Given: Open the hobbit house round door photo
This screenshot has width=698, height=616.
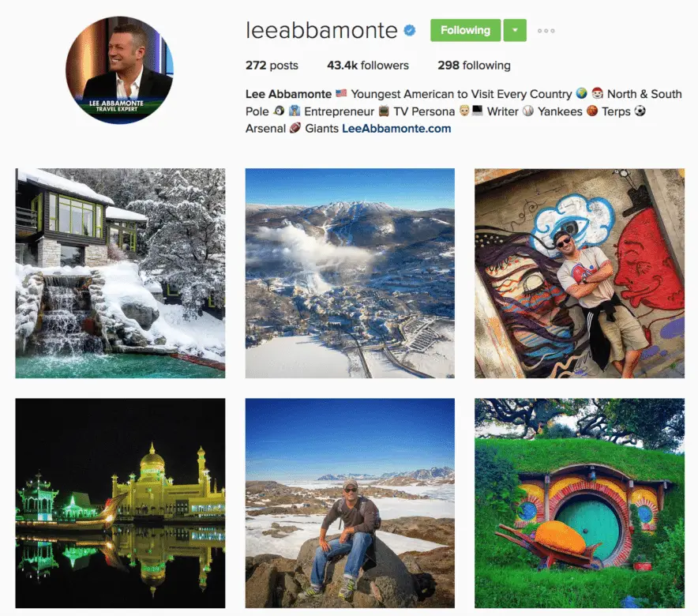Looking at the screenshot, I should [580, 503].
